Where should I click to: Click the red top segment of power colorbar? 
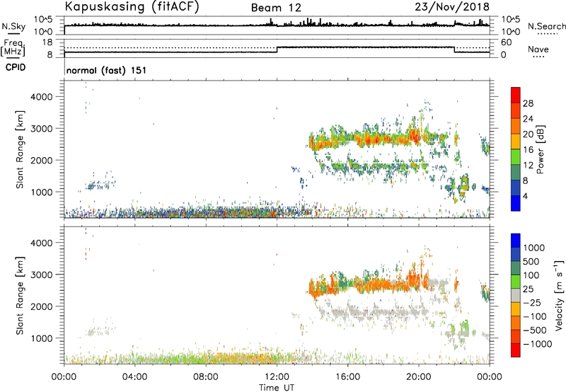point(516,95)
